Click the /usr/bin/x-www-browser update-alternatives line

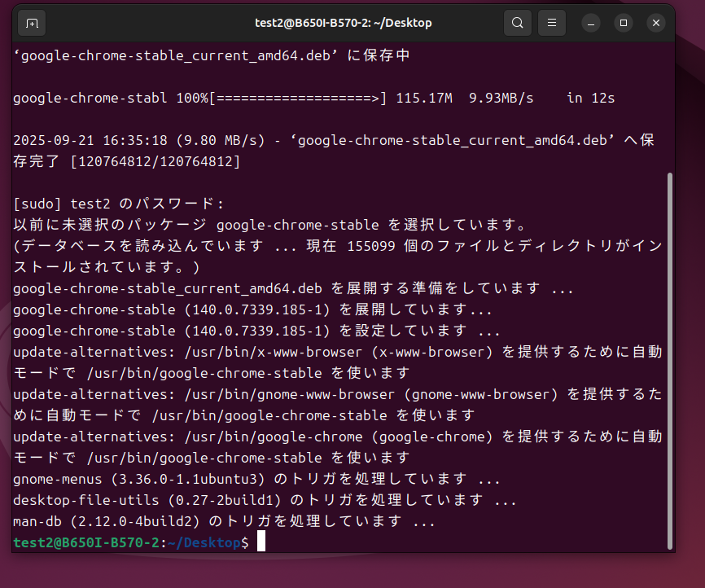pyautogui.click(x=338, y=362)
